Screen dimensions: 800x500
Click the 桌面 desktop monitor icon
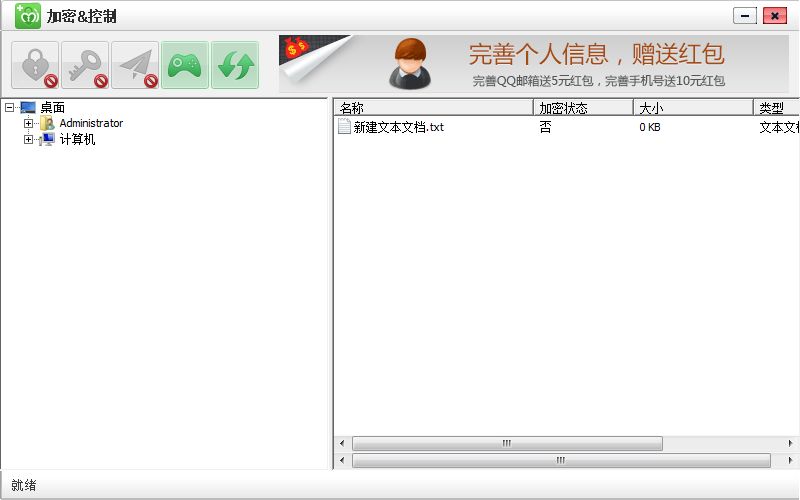pos(28,107)
